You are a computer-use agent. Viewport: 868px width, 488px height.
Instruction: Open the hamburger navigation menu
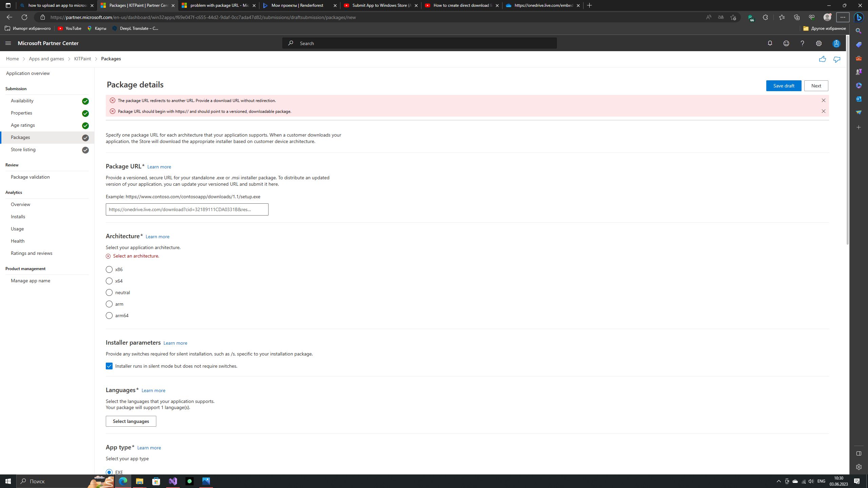8,43
